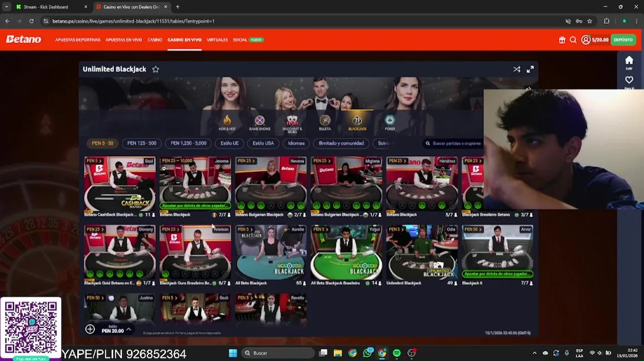Open the gift promotions icon

pyautogui.click(x=562, y=40)
